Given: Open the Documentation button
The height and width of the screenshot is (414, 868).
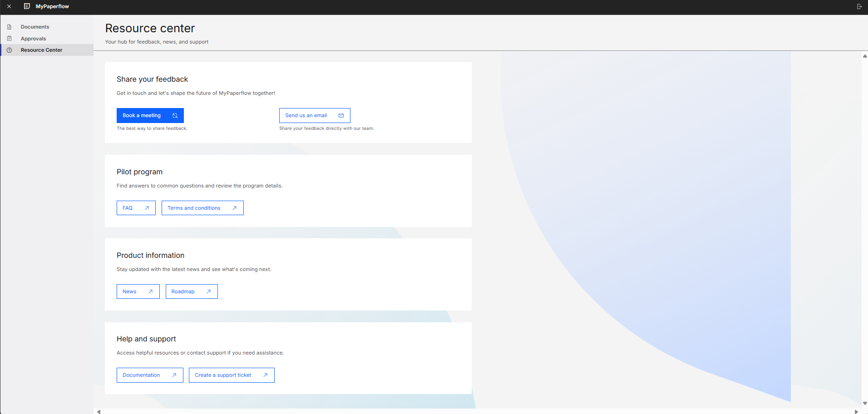Looking at the screenshot, I should 150,375.
